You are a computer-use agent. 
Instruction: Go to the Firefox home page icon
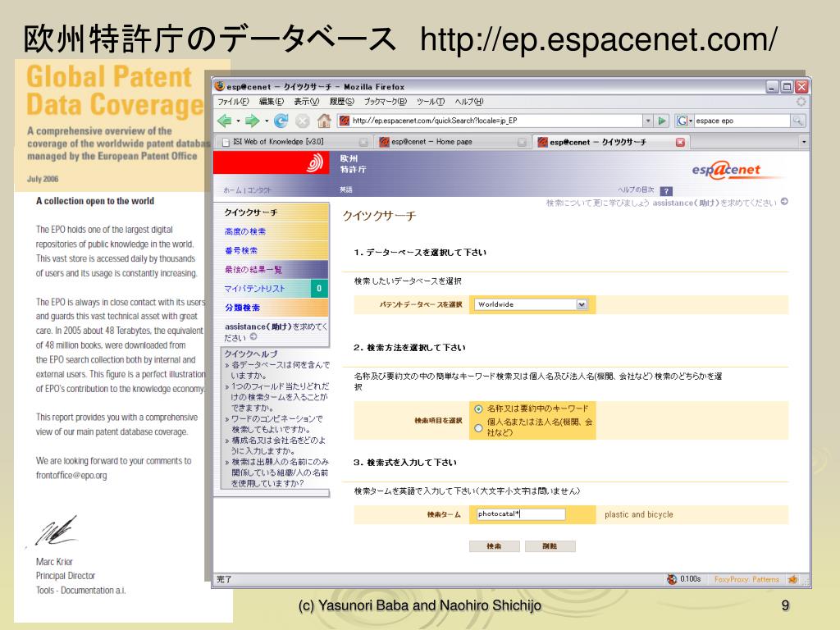tap(324, 121)
